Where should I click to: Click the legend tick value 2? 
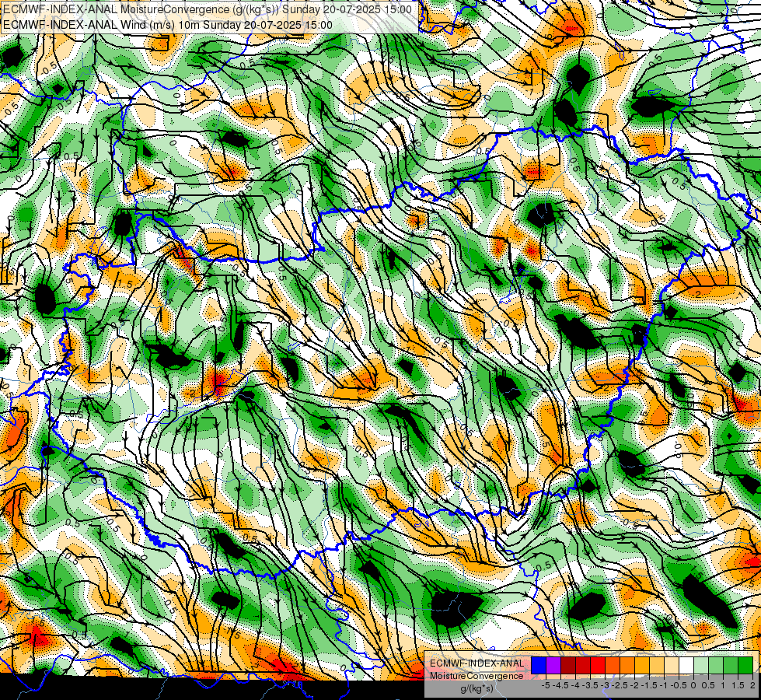(752, 685)
